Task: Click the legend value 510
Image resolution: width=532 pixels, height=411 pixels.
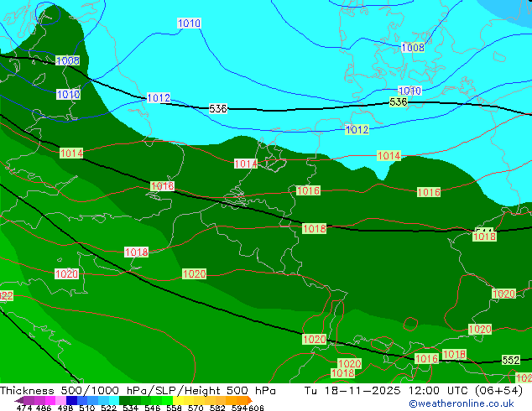Action: point(87,408)
